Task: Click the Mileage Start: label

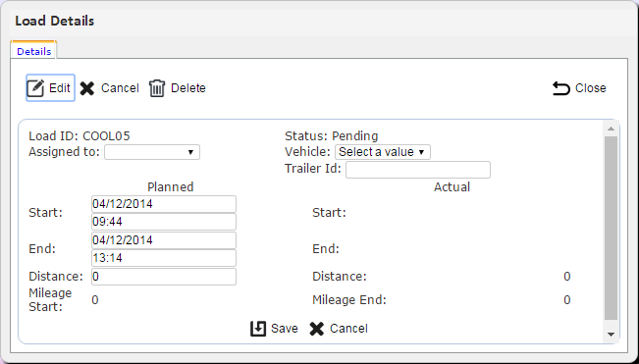Action: click(50, 299)
